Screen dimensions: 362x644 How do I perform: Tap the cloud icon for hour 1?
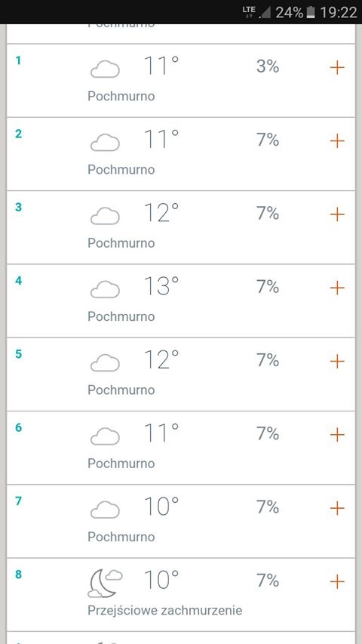click(x=105, y=69)
